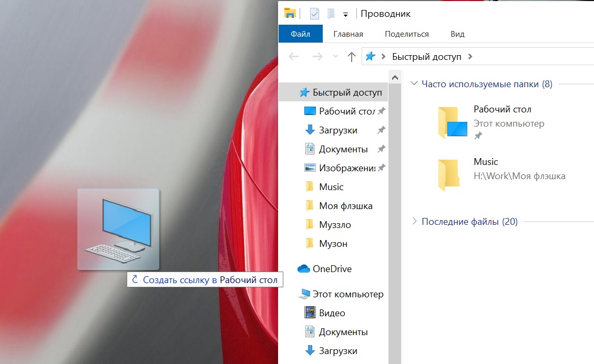
Task: Click the Проводник window title
Action: tap(385, 14)
